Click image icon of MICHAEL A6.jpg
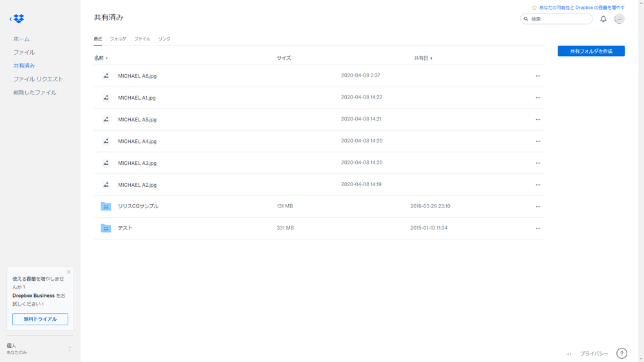 106,75
